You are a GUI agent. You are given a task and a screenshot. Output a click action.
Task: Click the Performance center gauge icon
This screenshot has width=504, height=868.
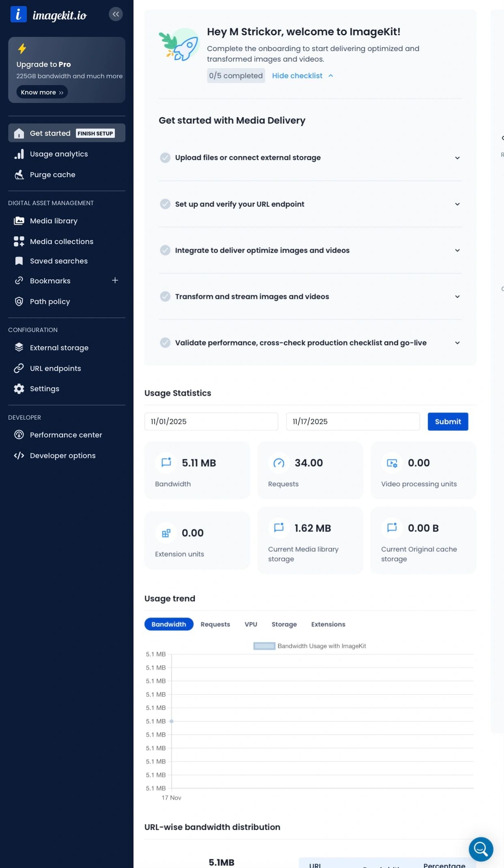19,435
